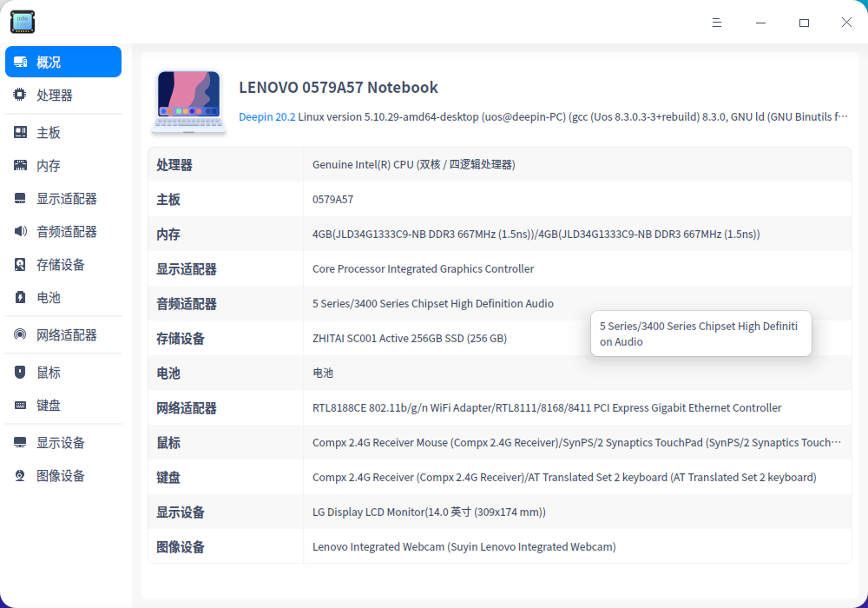Viewport: 868px width, 608px height.
Task: Click the 音频适配器 speaker icon
Action: click(20, 231)
